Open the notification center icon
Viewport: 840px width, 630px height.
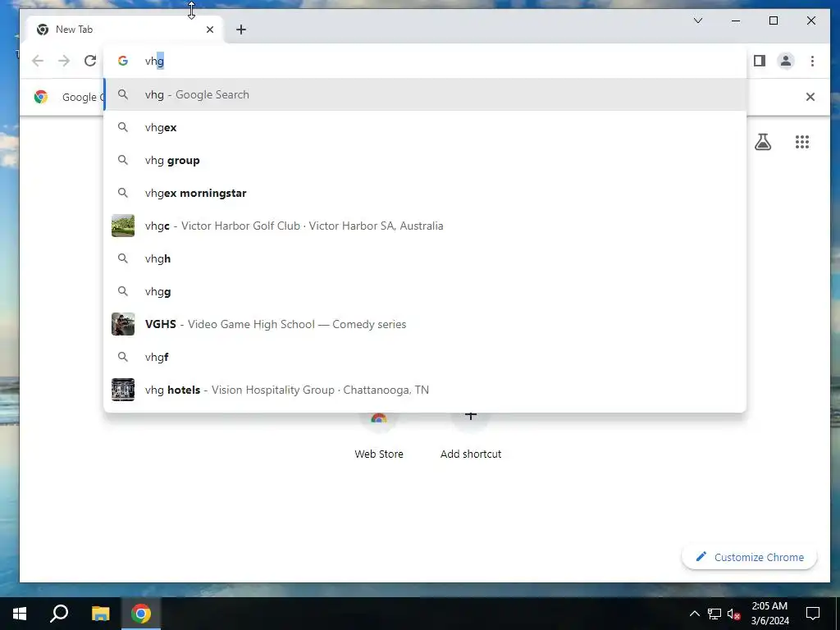pos(813,614)
